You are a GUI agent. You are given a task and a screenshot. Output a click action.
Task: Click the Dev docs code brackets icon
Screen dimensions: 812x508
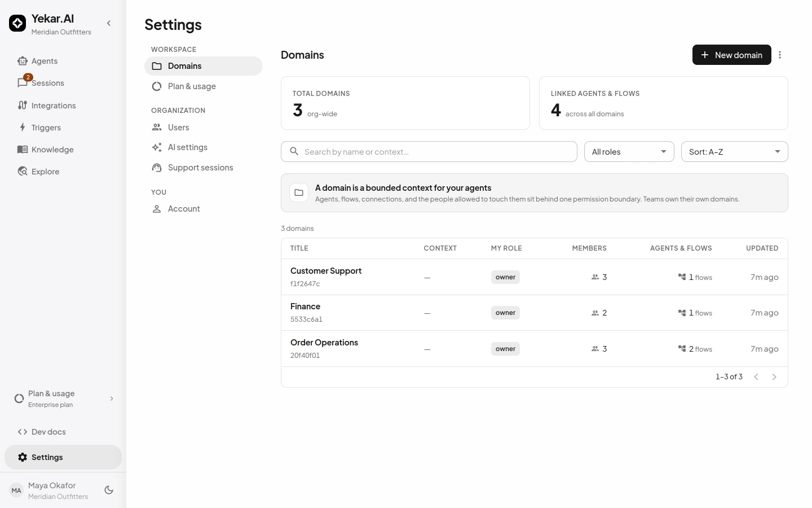click(23, 432)
